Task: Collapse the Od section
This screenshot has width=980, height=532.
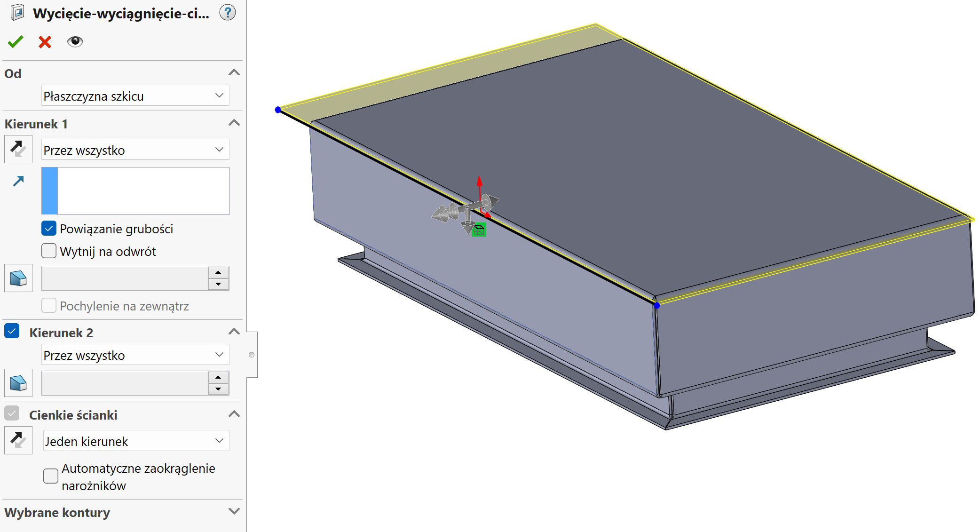Action: tap(234, 73)
